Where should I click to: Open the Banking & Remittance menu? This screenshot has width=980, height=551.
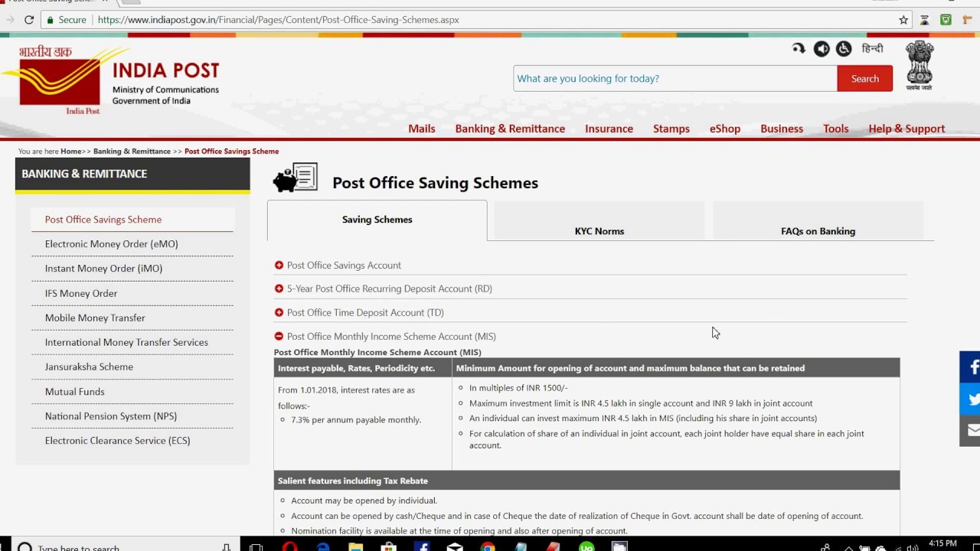coord(510,129)
